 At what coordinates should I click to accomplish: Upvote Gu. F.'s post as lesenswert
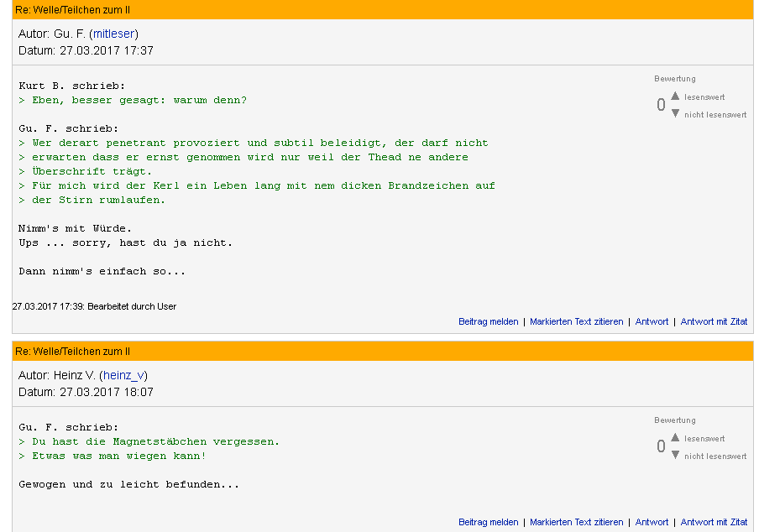(x=675, y=96)
